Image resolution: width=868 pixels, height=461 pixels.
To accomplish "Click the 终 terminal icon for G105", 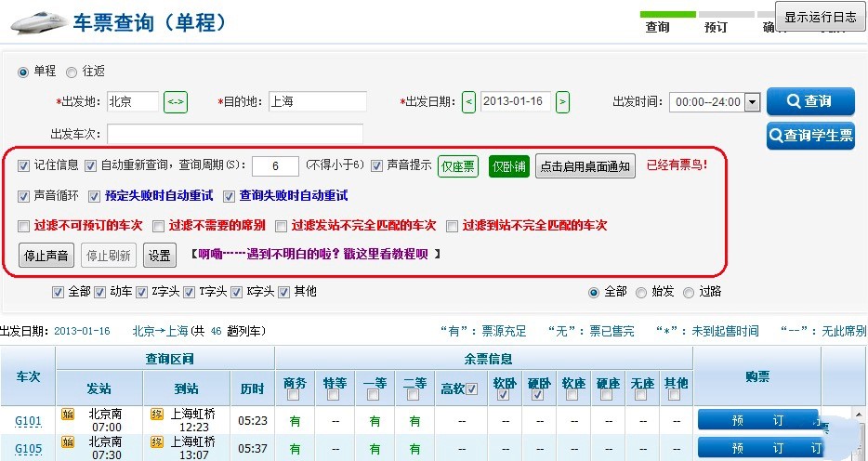I will 157,441.
